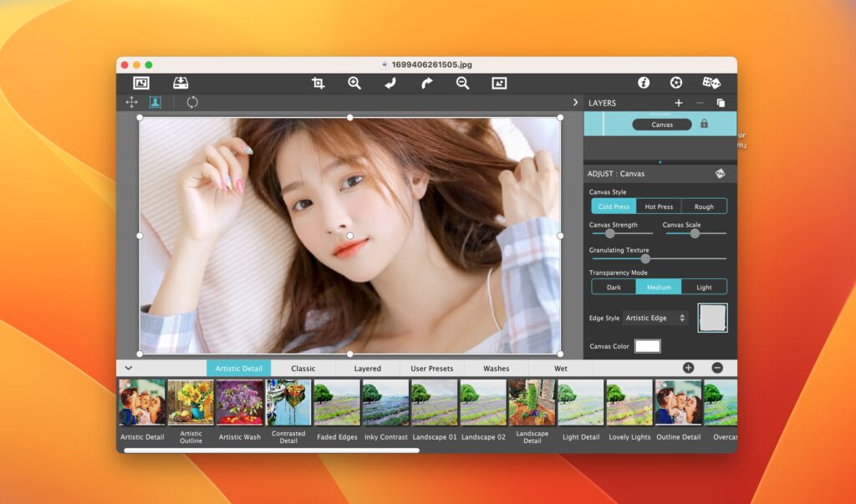Image resolution: width=856 pixels, height=504 pixels.
Task: Select the Crop tool in the toolbar
Action: [317, 83]
